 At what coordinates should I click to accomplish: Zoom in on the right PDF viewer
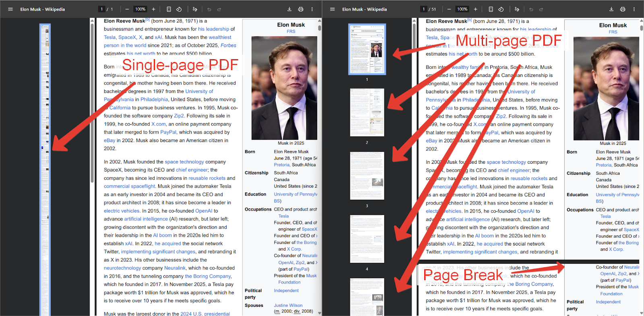click(475, 9)
